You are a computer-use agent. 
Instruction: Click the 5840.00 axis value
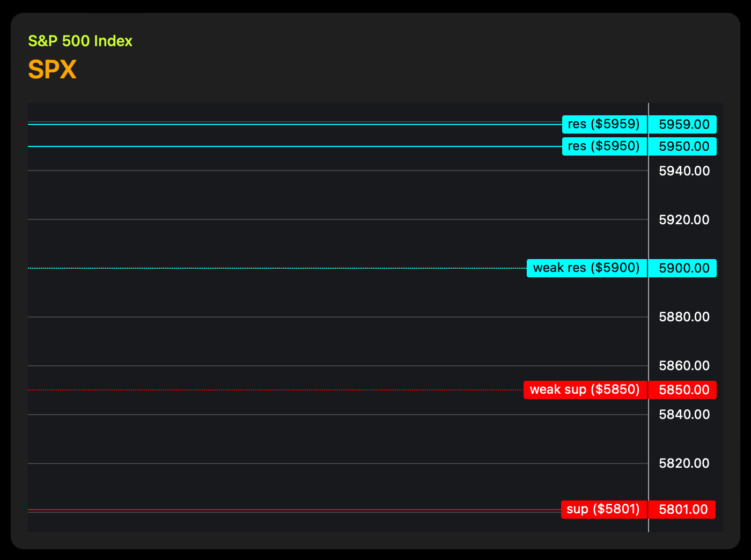[x=684, y=415]
